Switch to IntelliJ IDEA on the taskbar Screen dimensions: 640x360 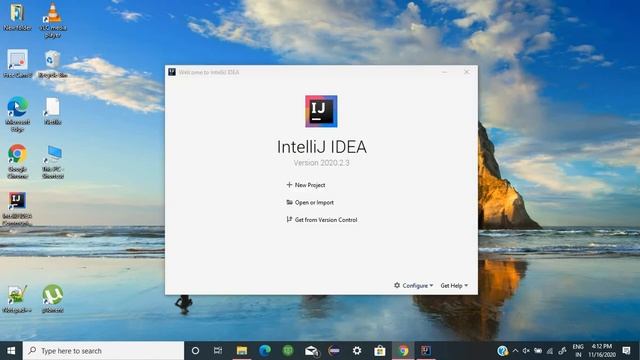(426, 351)
